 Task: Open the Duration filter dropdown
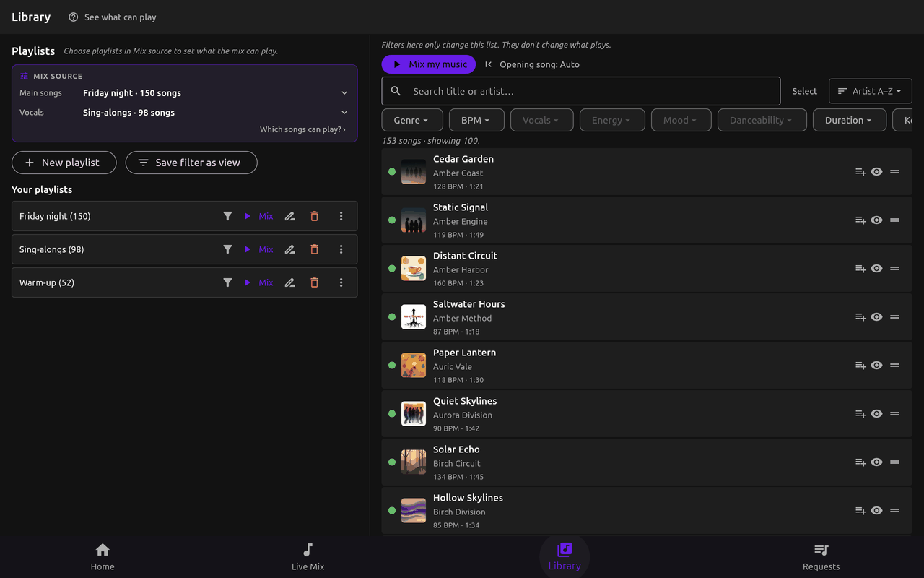pos(850,120)
